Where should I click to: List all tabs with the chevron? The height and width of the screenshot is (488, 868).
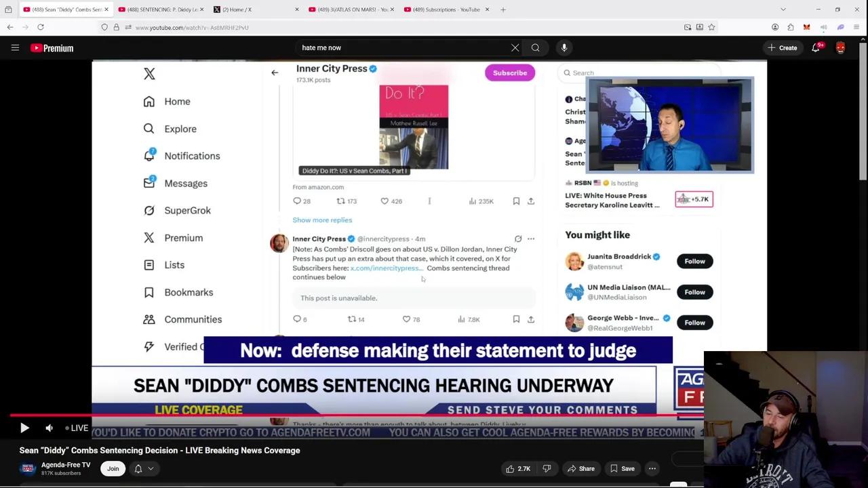coord(783,9)
